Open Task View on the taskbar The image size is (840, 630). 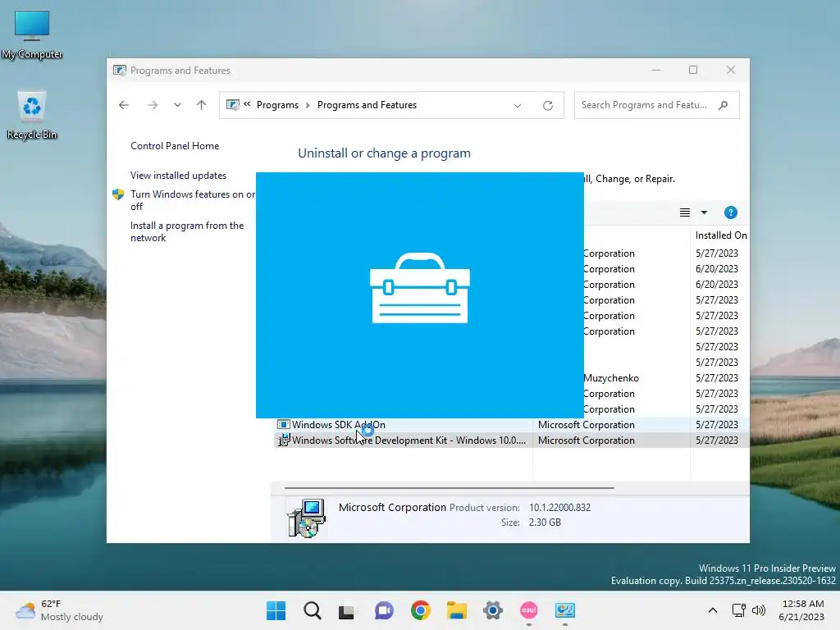point(347,610)
